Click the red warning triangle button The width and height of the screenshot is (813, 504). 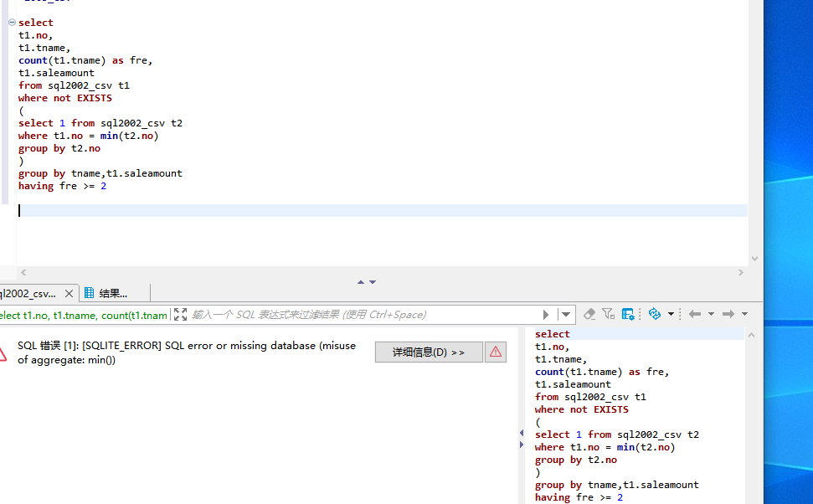pyautogui.click(x=496, y=352)
